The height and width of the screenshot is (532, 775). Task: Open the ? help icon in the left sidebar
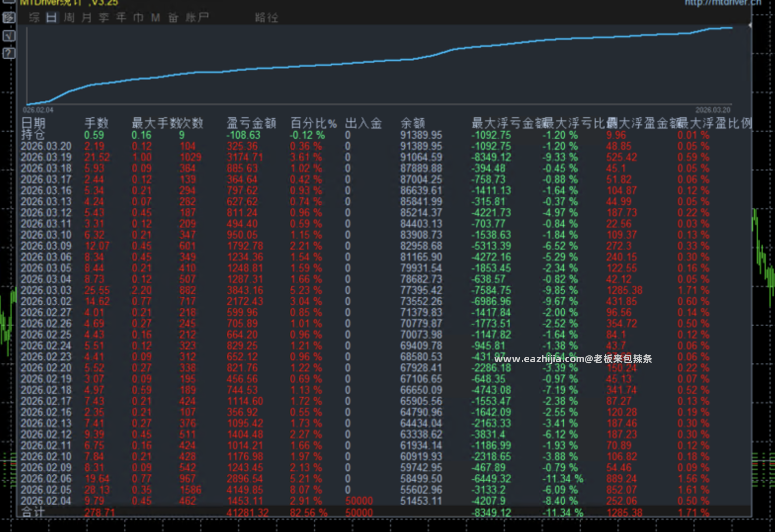pyautogui.click(x=9, y=53)
